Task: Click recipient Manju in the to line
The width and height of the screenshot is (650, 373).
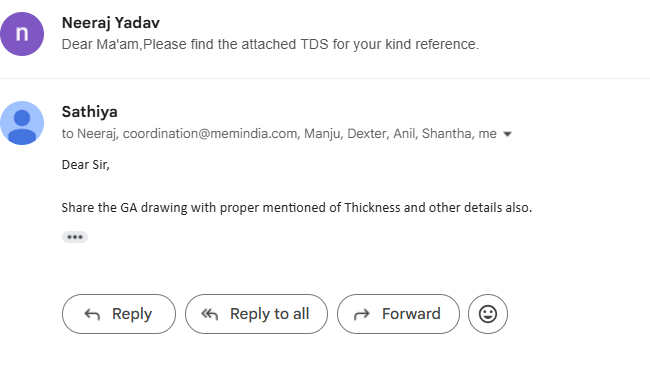Action: pyautogui.click(x=323, y=134)
